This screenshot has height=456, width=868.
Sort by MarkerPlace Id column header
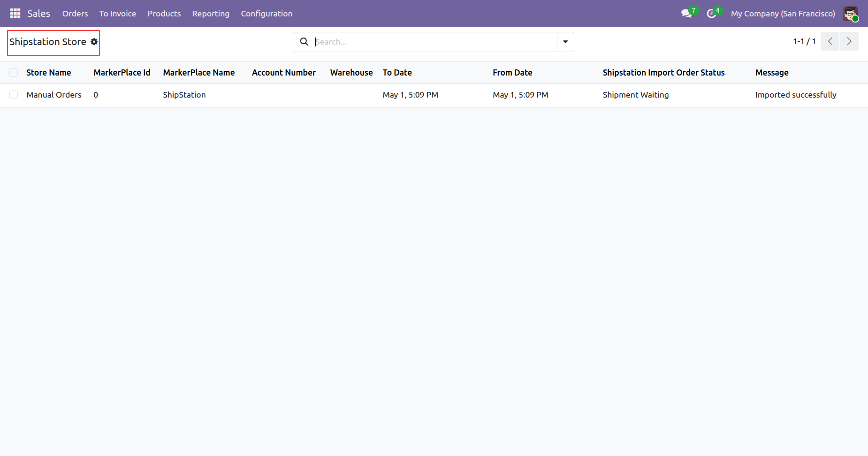[122, 73]
